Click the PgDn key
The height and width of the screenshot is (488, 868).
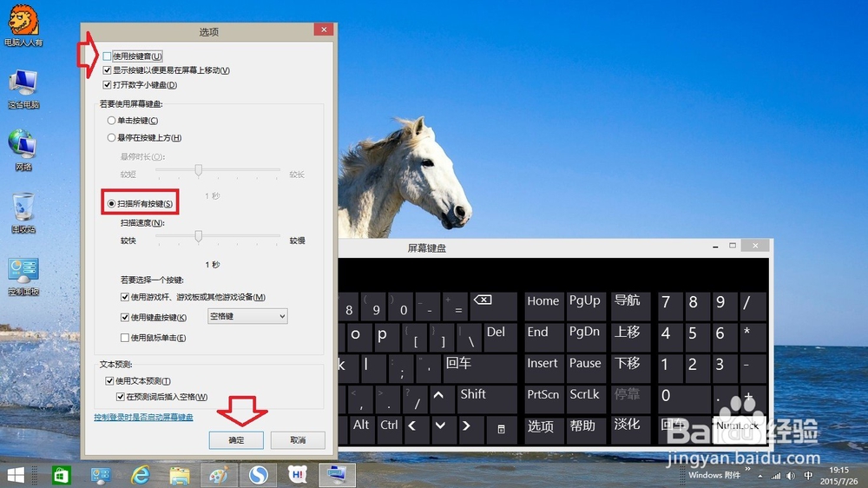pyautogui.click(x=586, y=337)
